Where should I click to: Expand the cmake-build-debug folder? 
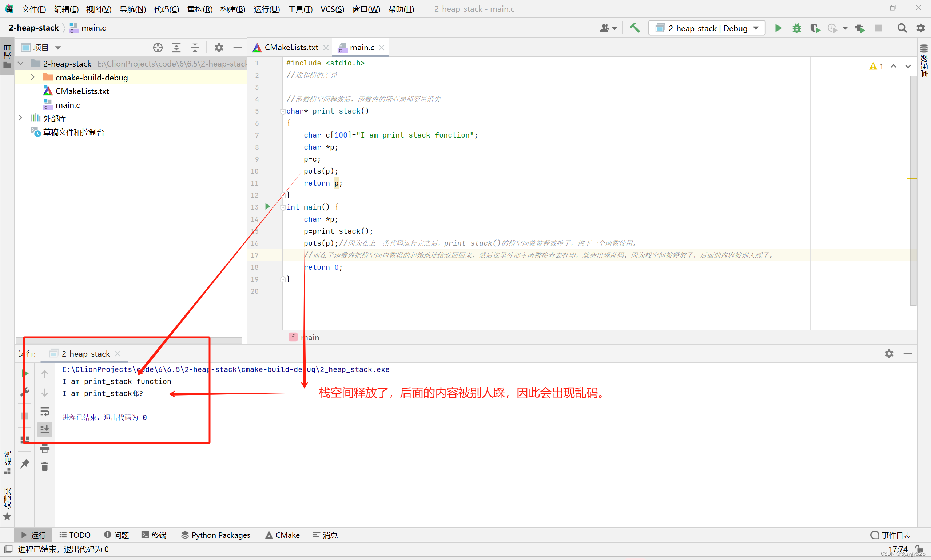tap(32, 77)
